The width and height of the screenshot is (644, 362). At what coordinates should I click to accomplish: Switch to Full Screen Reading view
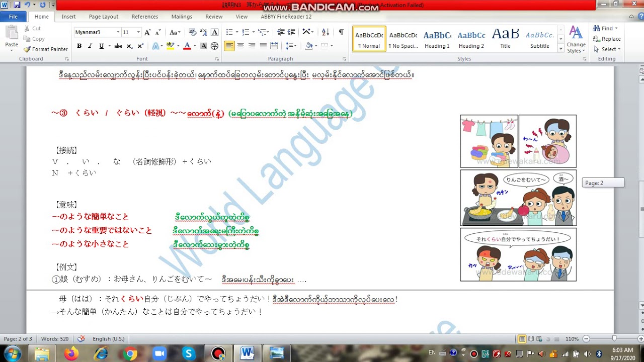[531, 339]
